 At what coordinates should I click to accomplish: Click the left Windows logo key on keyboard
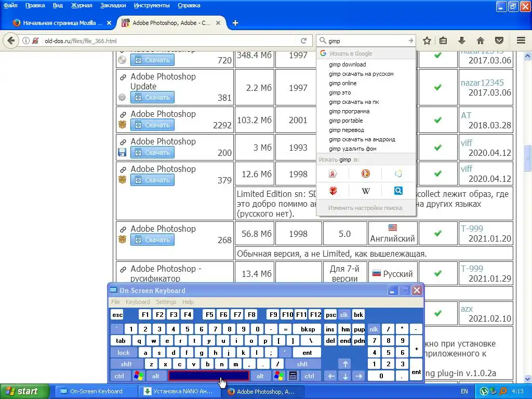click(x=138, y=376)
